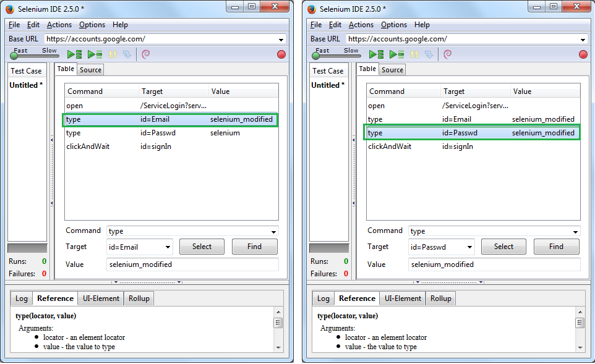This screenshot has width=595, height=364.
Task: Apply rollup rules in right window
Action: [x=447, y=54]
